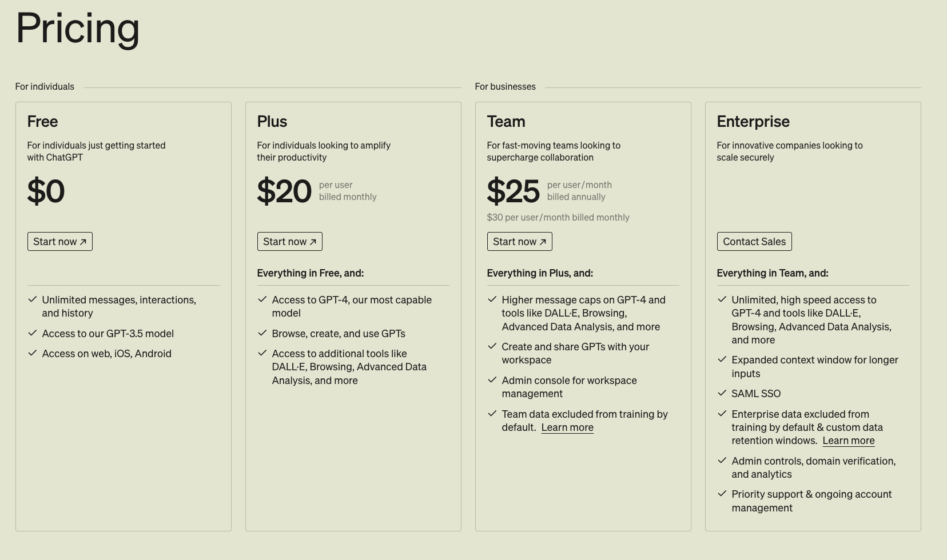Click checkmark beside "Access to our GPT-3.5 model"
Image resolution: width=947 pixels, height=560 pixels.
(x=33, y=333)
